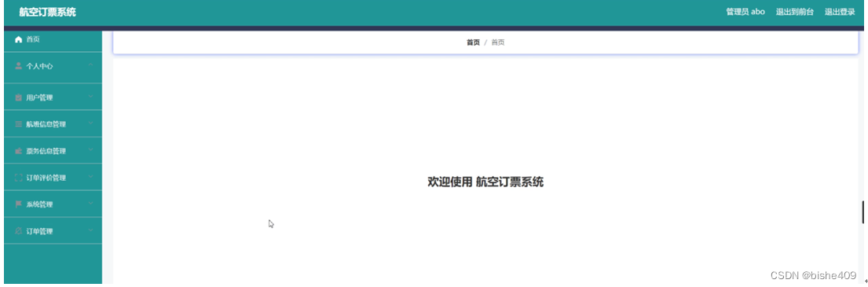Expand the 个人中心 chevron
Image resolution: width=868 pixels, height=287 pixels.
click(x=91, y=65)
